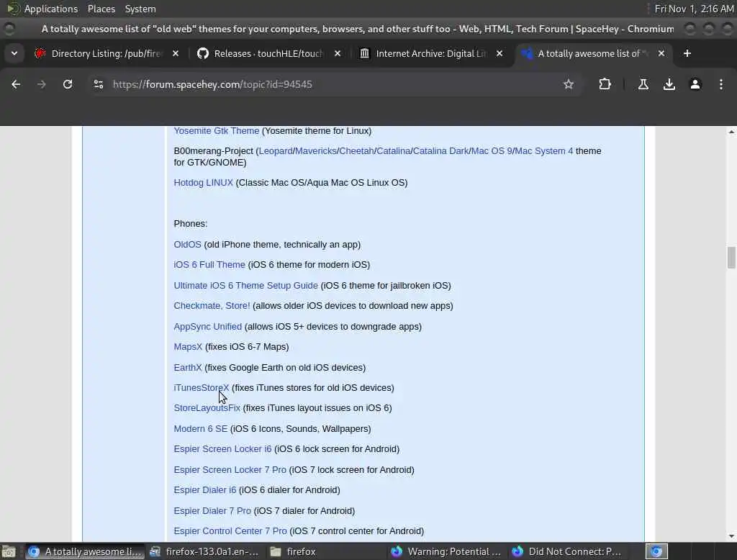737x560 pixels.
Task: Open the Leopard theme link
Action: pyautogui.click(x=276, y=151)
